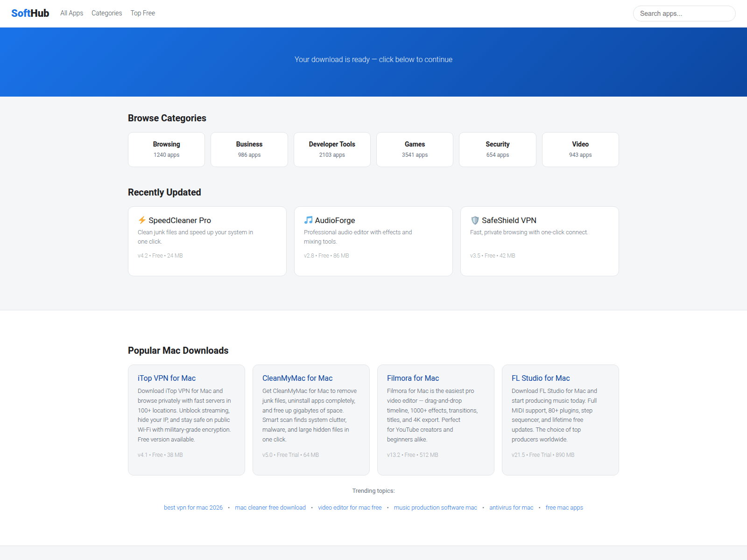Click the 'Popular Mac Downloads' heading
The image size is (747, 560).
point(178,350)
